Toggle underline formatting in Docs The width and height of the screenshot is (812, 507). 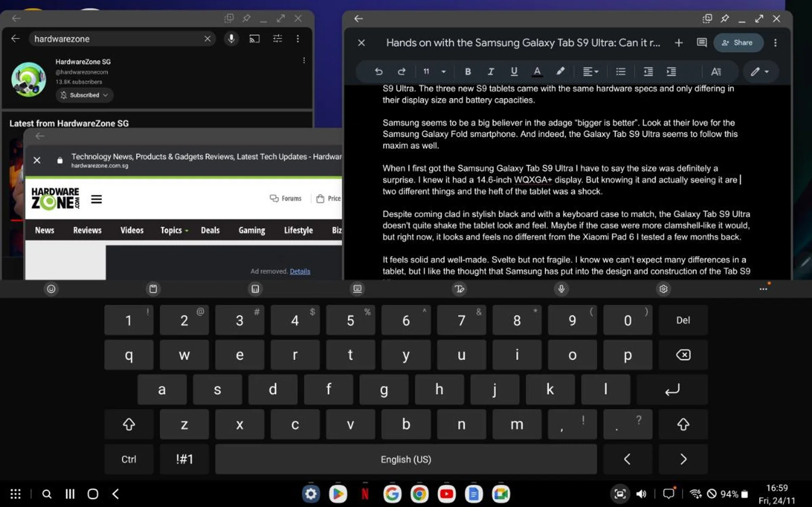(x=514, y=72)
